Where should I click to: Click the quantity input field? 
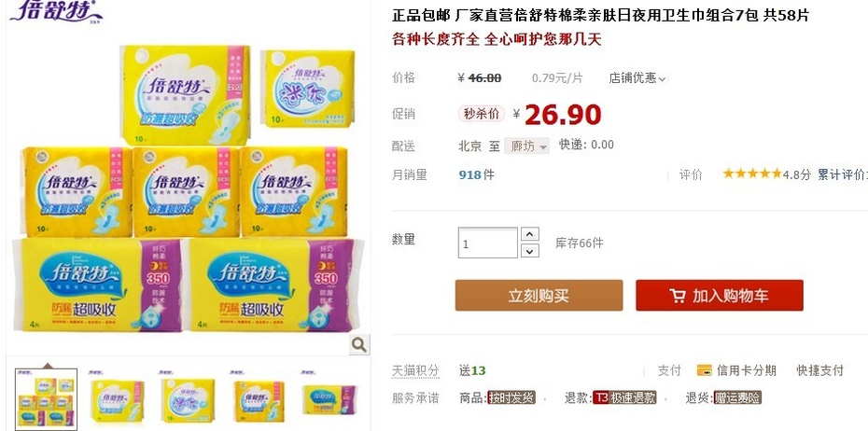pos(488,243)
